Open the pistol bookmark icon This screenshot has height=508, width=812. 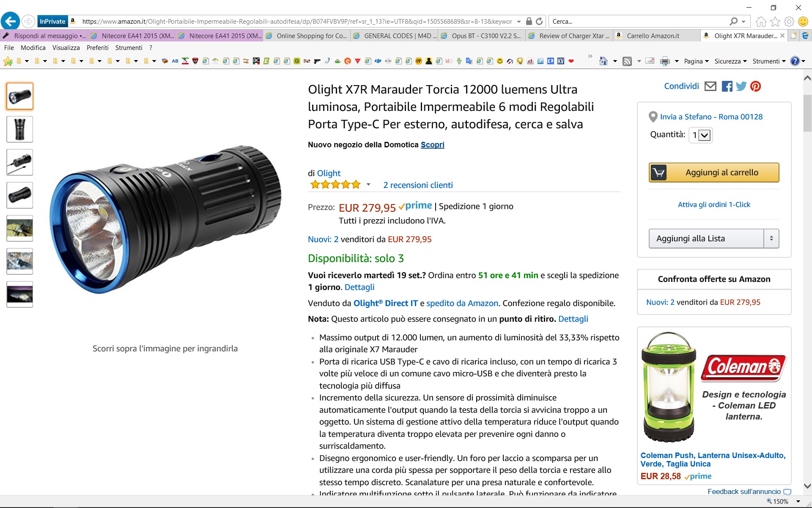click(x=317, y=61)
